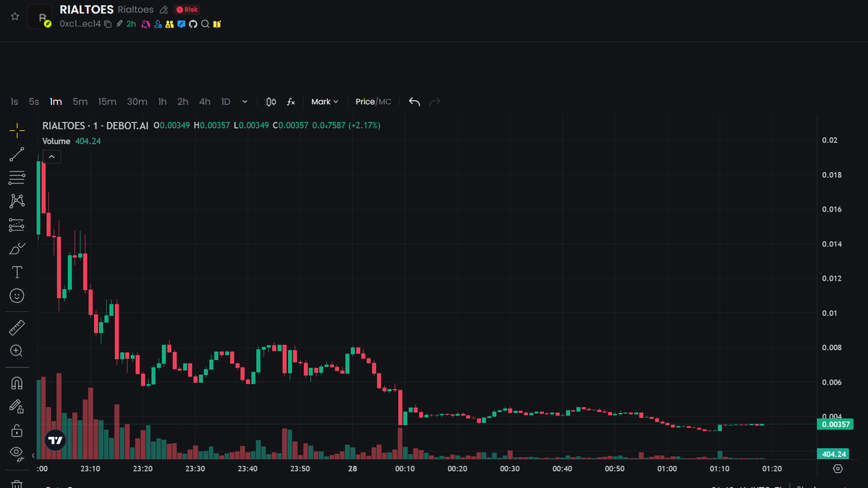Select the crosshair cursor tool
868x488 pixels.
pos(17,131)
